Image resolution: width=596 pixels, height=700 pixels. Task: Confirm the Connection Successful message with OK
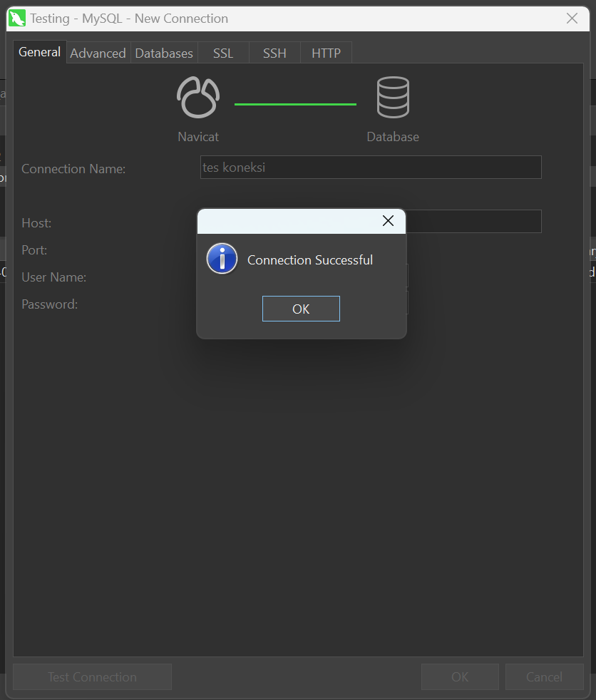pos(301,309)
